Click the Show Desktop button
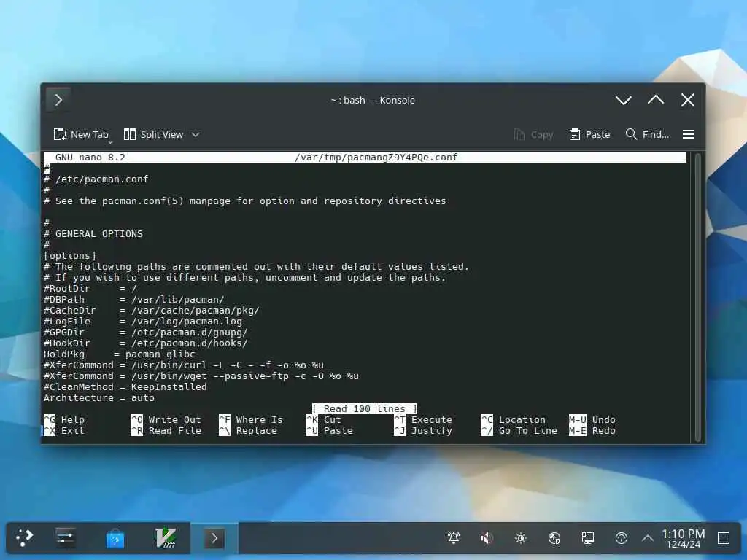Screen dimensions: 747x560 click(724, 538)
